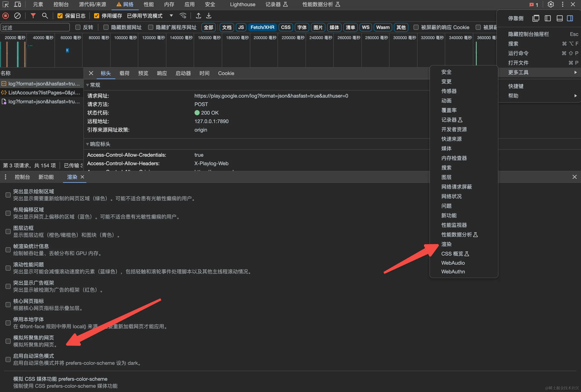Select the inspect element picker icon
The width and height of the screenshot is (581, 392).
click(x=6, y=4)
